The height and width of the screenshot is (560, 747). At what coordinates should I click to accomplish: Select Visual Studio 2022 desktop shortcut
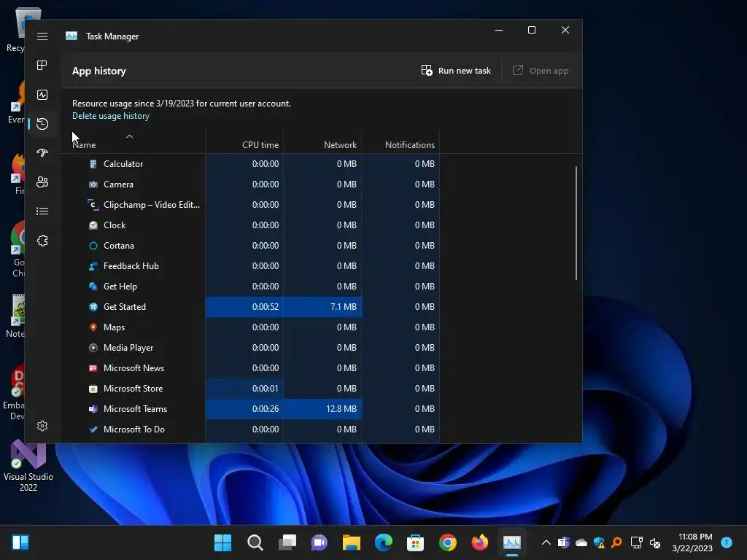28,466
